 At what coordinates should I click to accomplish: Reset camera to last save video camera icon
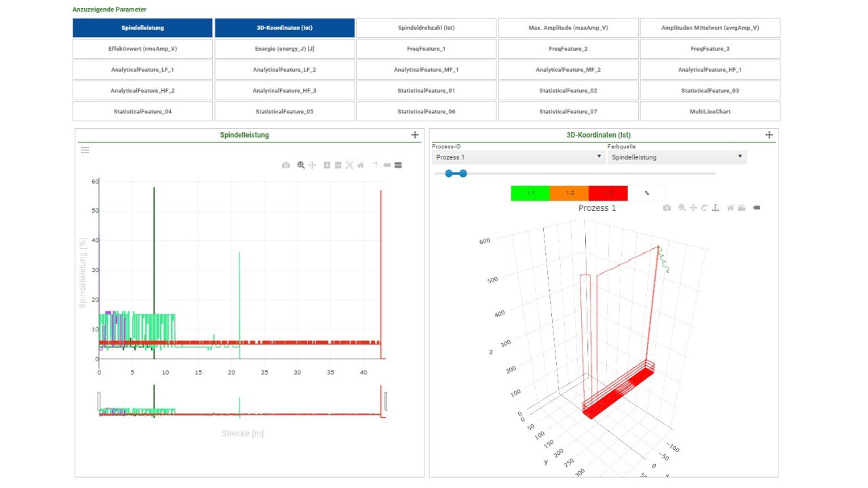click(741, 207)
